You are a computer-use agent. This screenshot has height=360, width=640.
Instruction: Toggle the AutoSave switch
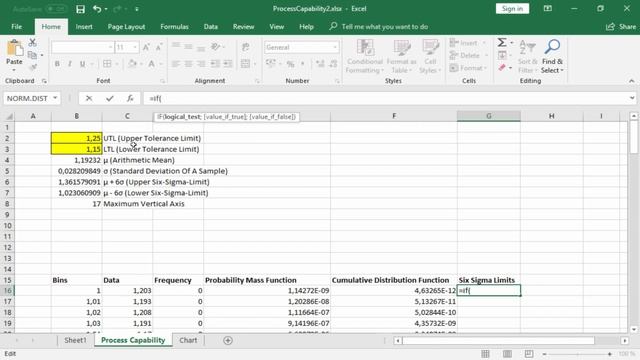click(x=56, y=9)
